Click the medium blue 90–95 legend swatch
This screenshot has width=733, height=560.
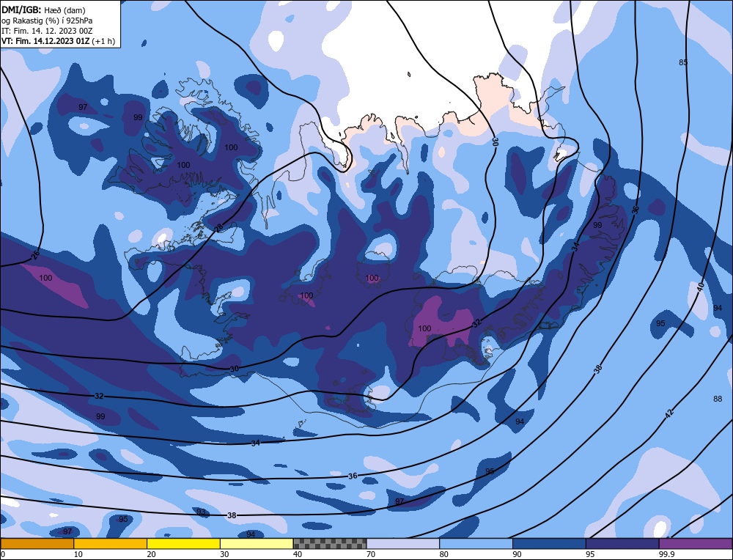(x=549, y=544)
